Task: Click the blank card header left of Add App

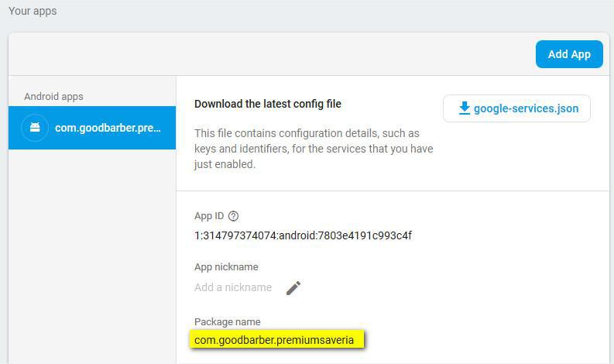Action: click(271, 54)
